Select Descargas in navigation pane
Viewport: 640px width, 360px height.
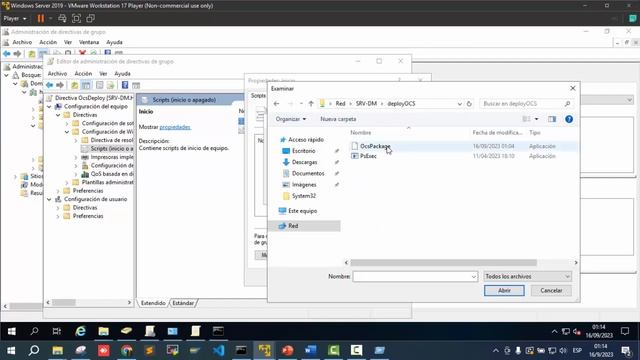tap(304, 162)
